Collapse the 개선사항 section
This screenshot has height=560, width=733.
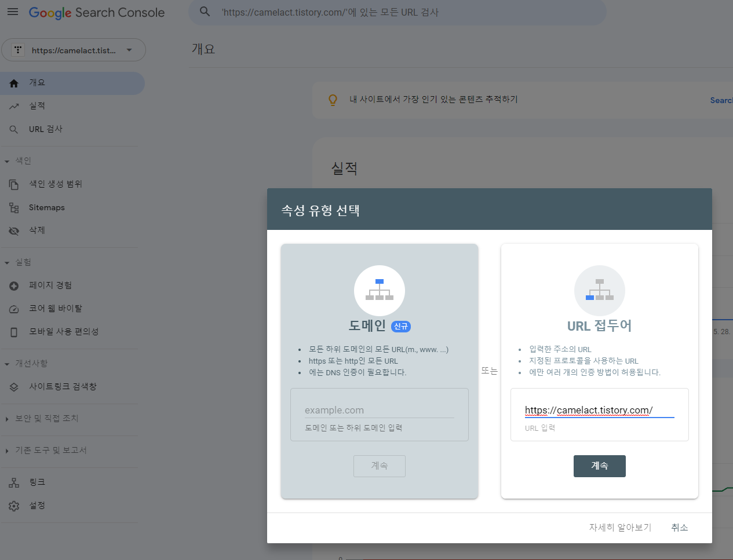(7, 364)
